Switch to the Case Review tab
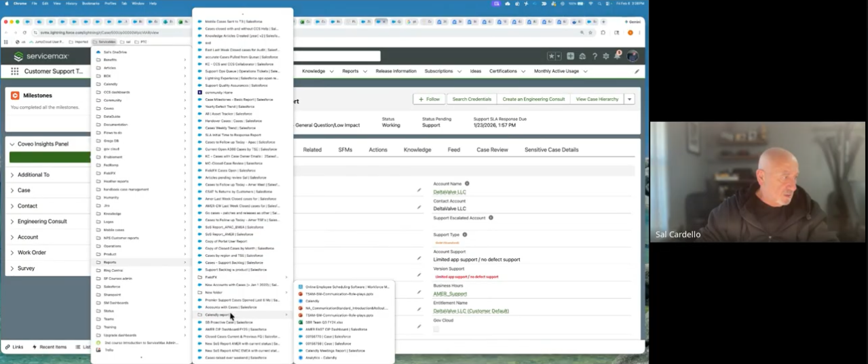 coord(492,150)
